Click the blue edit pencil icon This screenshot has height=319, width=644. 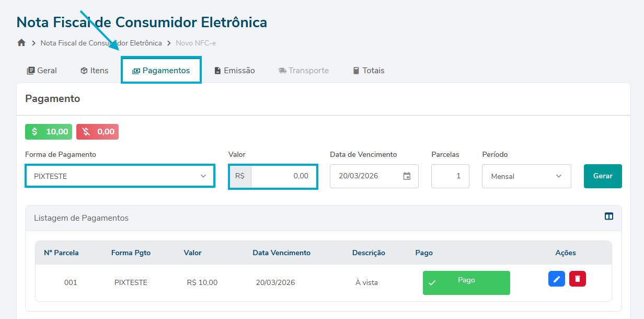pyautogui.click(x=557, y=279)
